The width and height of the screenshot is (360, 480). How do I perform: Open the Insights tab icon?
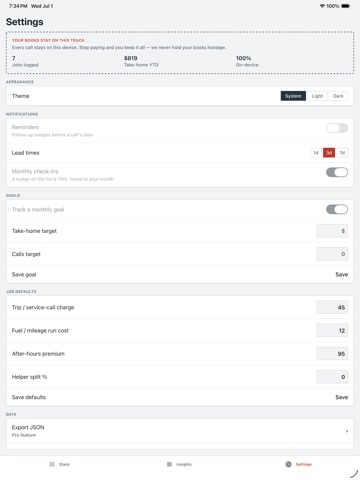coord(169,464)
